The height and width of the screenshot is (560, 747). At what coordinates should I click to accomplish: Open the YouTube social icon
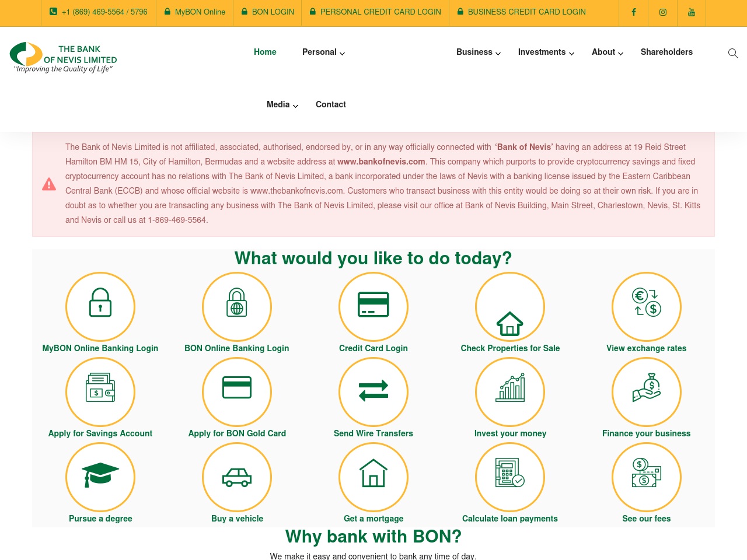[x=692, y=12]
